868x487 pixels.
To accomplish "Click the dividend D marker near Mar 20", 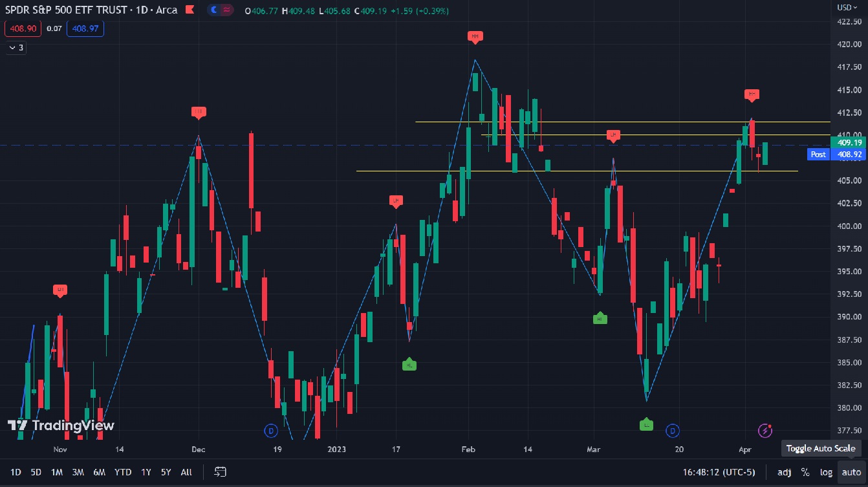I will (x=673, y=430).
